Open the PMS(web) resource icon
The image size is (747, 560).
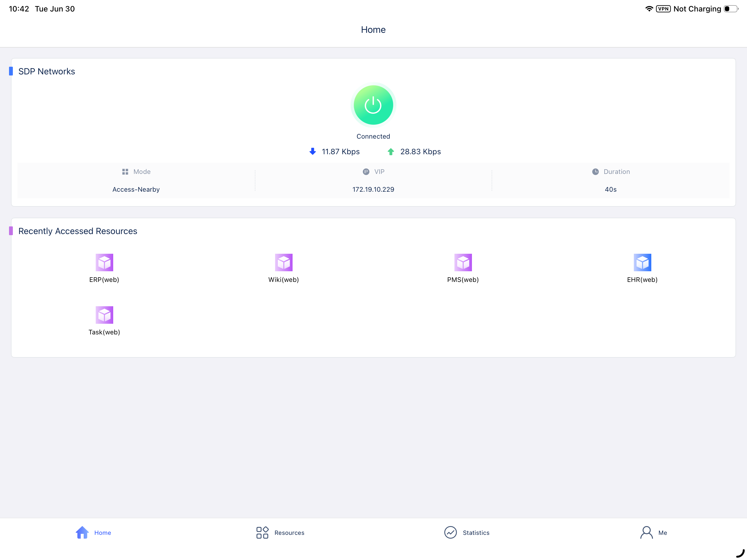click(x=463, y=262)
